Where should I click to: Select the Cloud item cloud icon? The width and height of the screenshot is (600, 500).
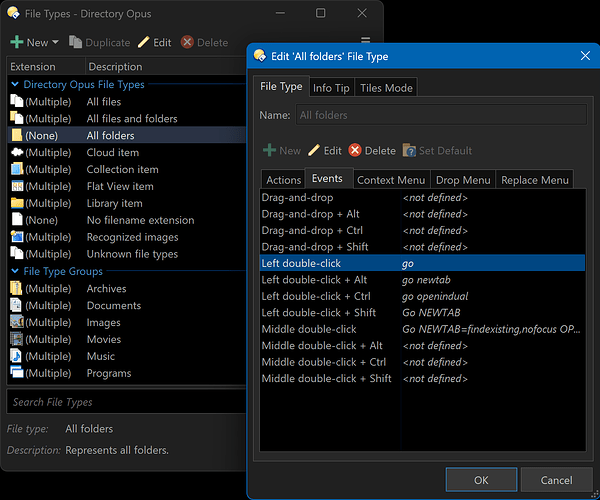click(x=17, y=152)
